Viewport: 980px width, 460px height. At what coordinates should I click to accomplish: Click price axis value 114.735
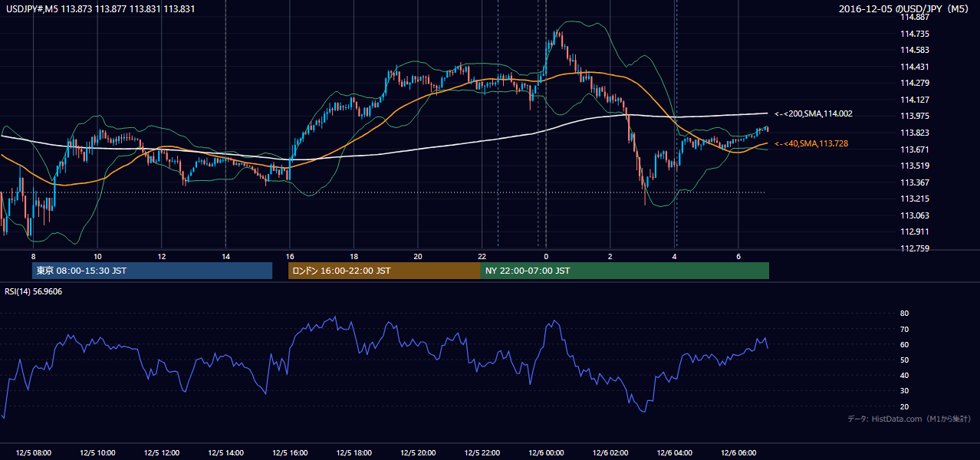(x=916, y=34)
